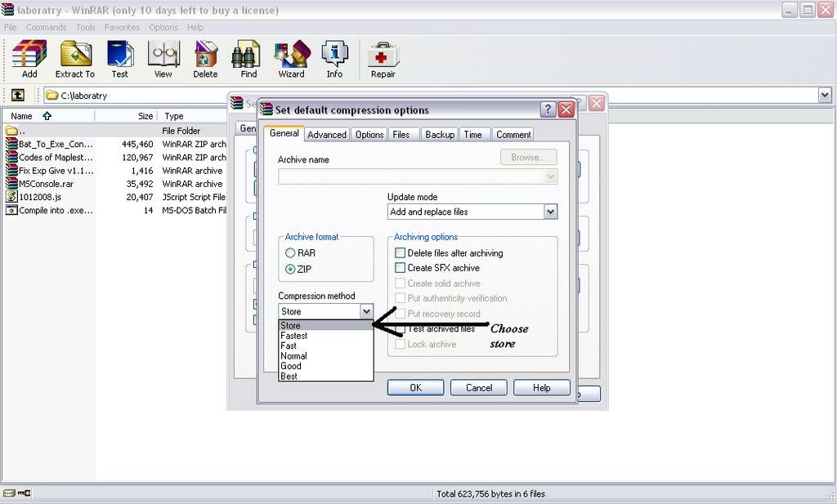Click the drive icon in status bar
Screen dimensions: 837x504
click(9, 493)
